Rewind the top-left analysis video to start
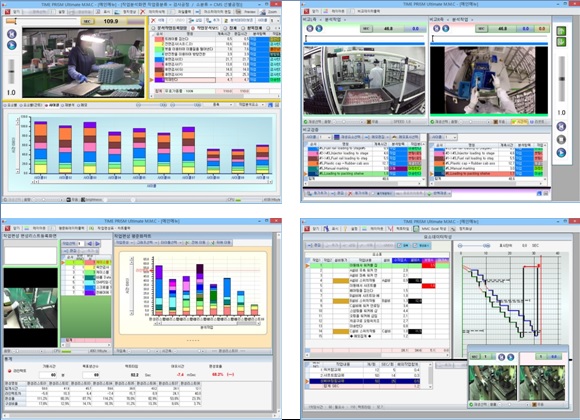Screen dimensions: 580x420 12,34
